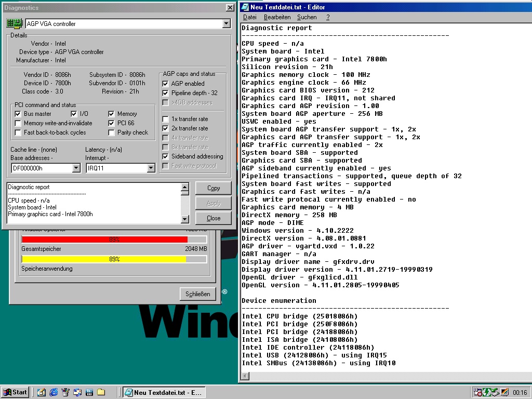Launch Internet Explorer from quick launch

pos(54,392)
